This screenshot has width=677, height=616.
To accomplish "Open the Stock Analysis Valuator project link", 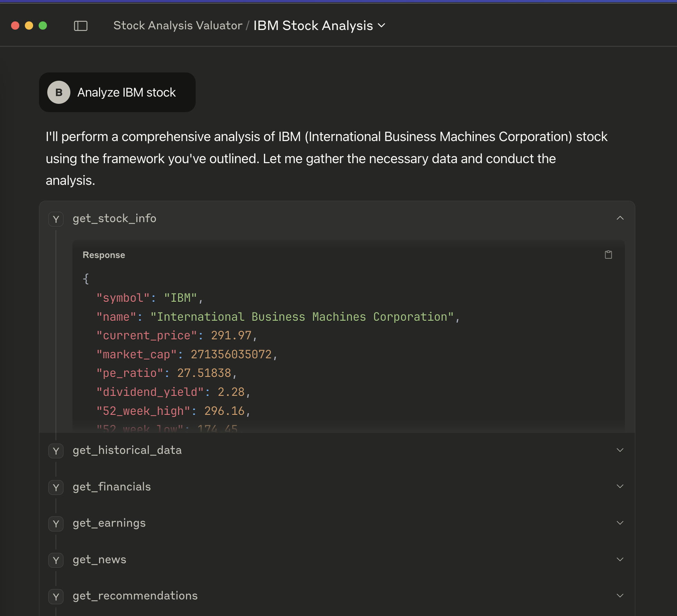I will (178, 26).
